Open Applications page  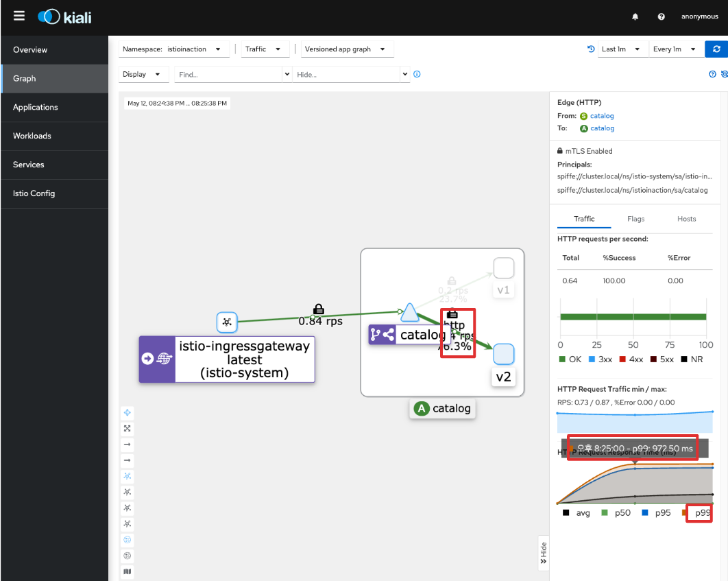(x=55, y=107)
